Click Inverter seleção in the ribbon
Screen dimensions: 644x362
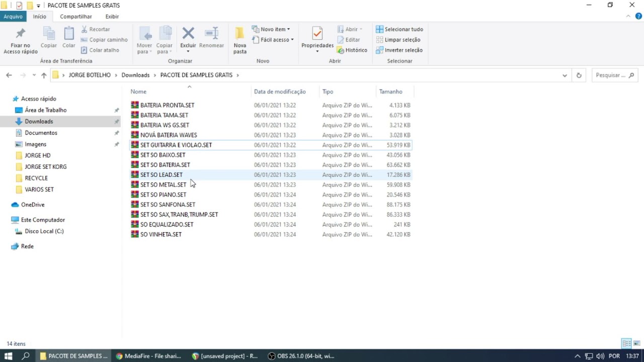pyautogui.click(x=399, y=50)
